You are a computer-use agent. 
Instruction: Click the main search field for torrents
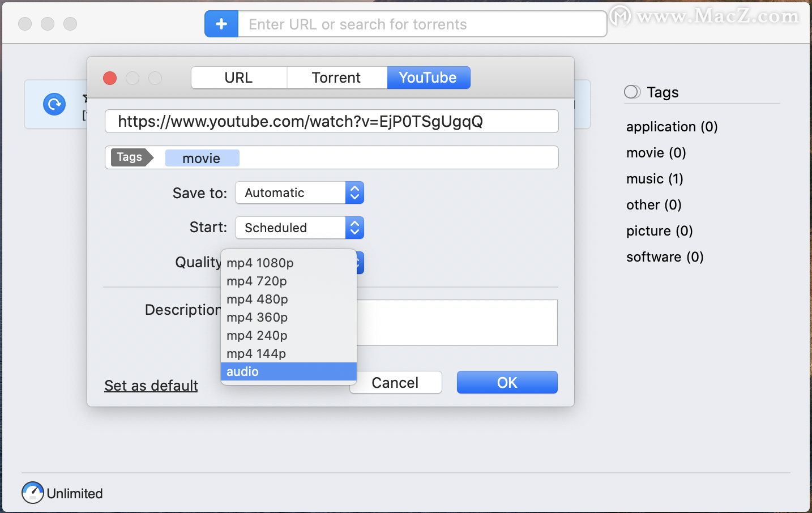coord(422,24)
